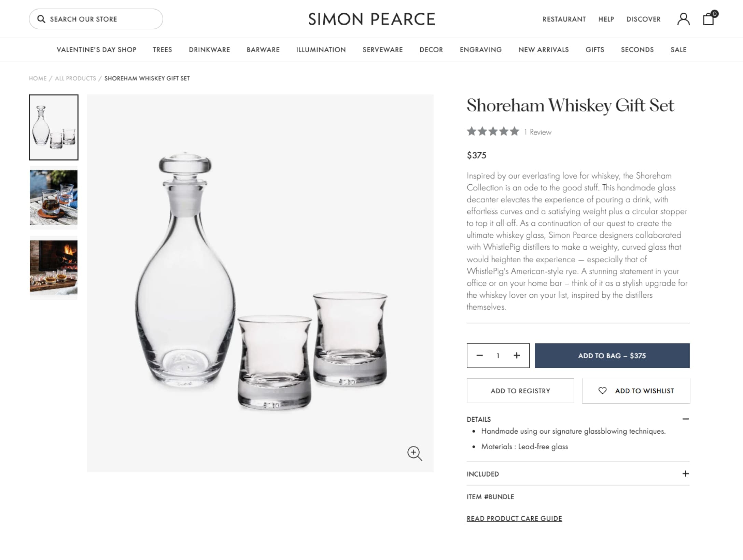
Task: Open the shopping bag icon
Action: click(x=709, y=19)
